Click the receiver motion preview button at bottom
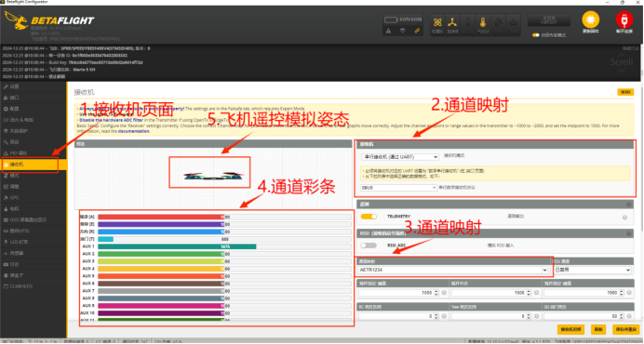644x344 pixels. click(570, 330)
